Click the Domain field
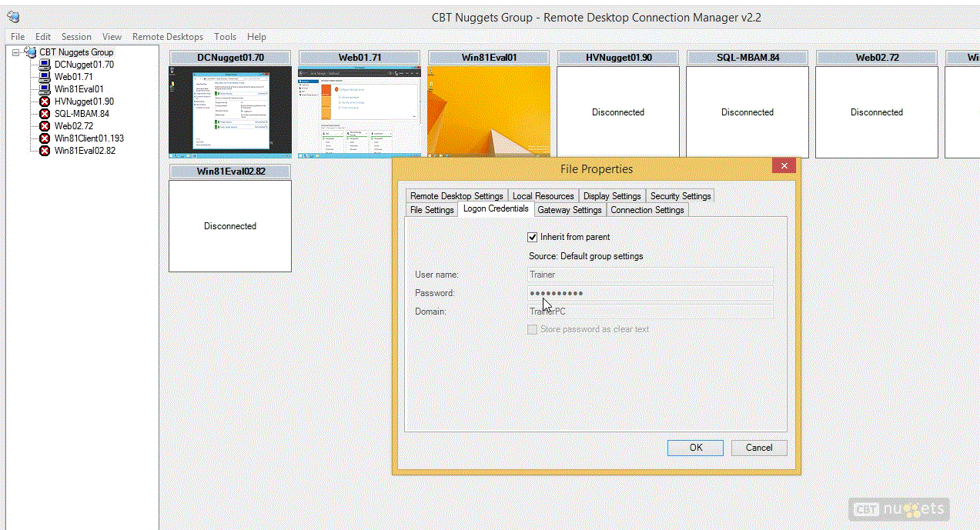Image resolution: width=980 pixels, height=530 pixels. click(x=650, y=312)
